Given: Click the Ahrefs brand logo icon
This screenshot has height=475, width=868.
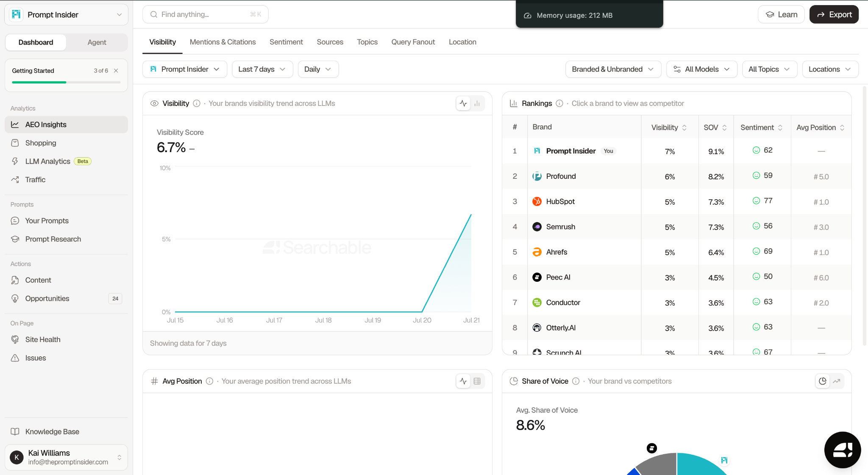Looking at the screenshot, I should pyautogui.click(x=537, y=252).
